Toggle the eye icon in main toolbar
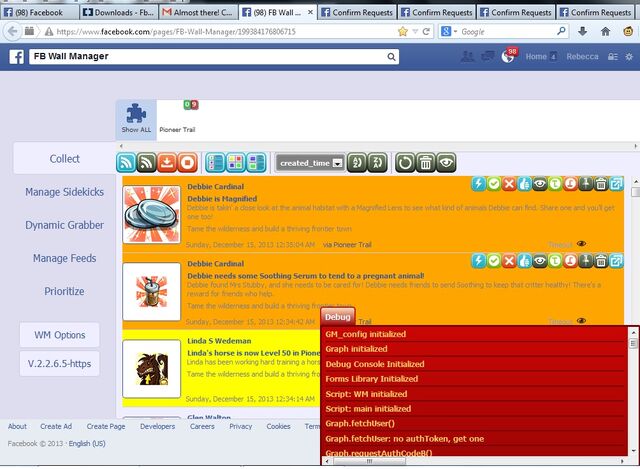The height and width of the screenshot is (469, 640). [x=446, y=163]
